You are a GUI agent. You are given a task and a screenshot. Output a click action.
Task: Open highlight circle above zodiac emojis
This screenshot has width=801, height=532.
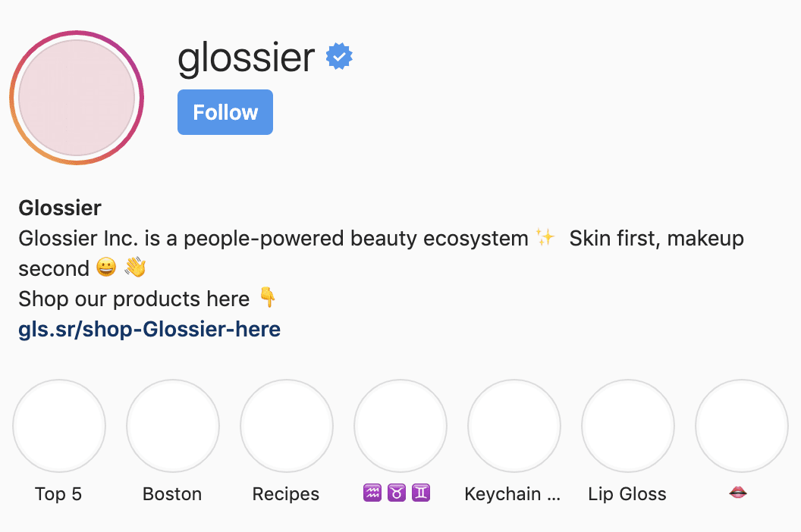click(x=400, y=425)
